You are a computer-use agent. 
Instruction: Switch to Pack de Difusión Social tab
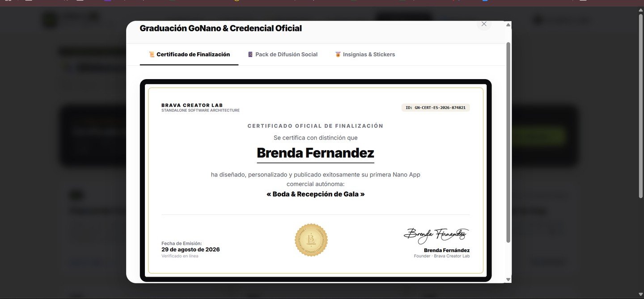tap(283, 55)
